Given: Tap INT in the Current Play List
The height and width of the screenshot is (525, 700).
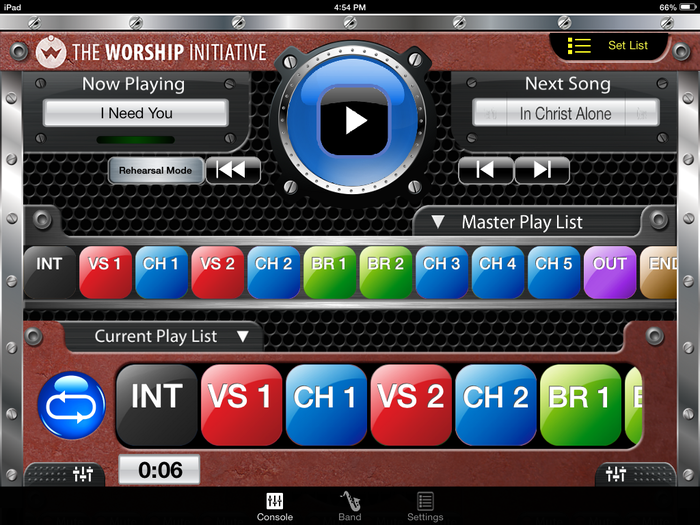Looking at the screenshot, I should click(157, 405).
